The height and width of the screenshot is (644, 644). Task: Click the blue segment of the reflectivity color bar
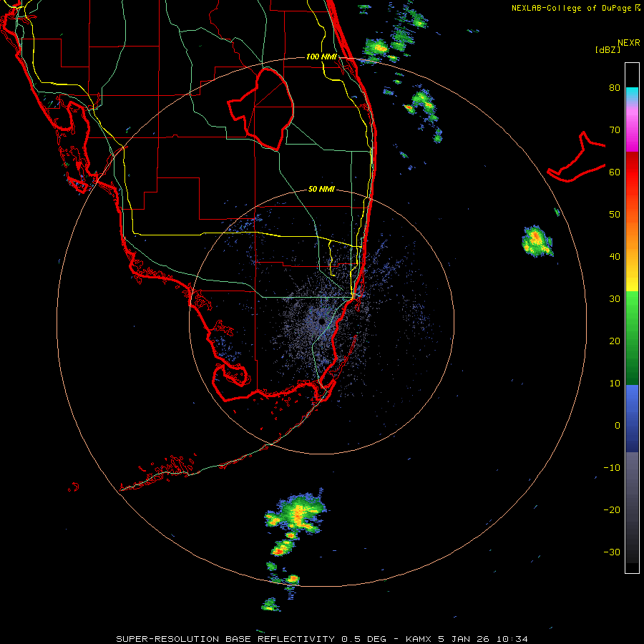pos(632,418)
